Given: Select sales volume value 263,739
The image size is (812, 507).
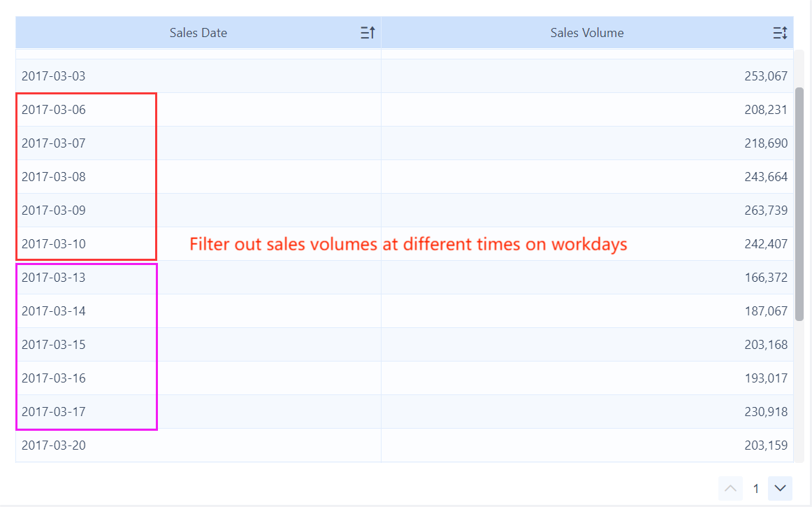Looking at the screenshot, I should pyautogui.click(x=766, y=210).
